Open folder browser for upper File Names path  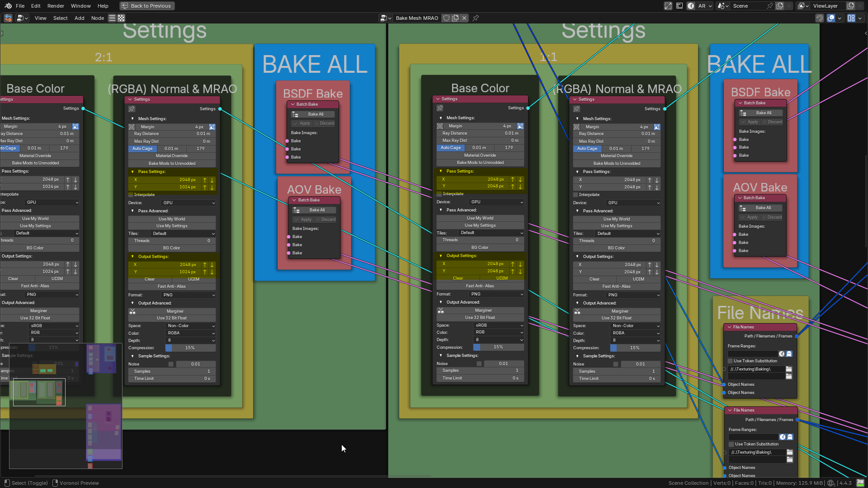[789, 369]
